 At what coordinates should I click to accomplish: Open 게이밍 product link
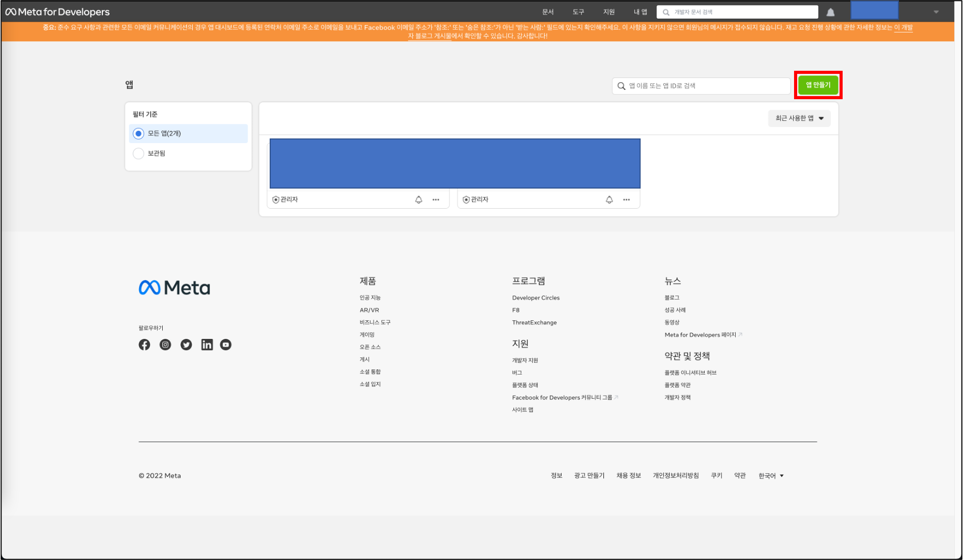(367, 335)
